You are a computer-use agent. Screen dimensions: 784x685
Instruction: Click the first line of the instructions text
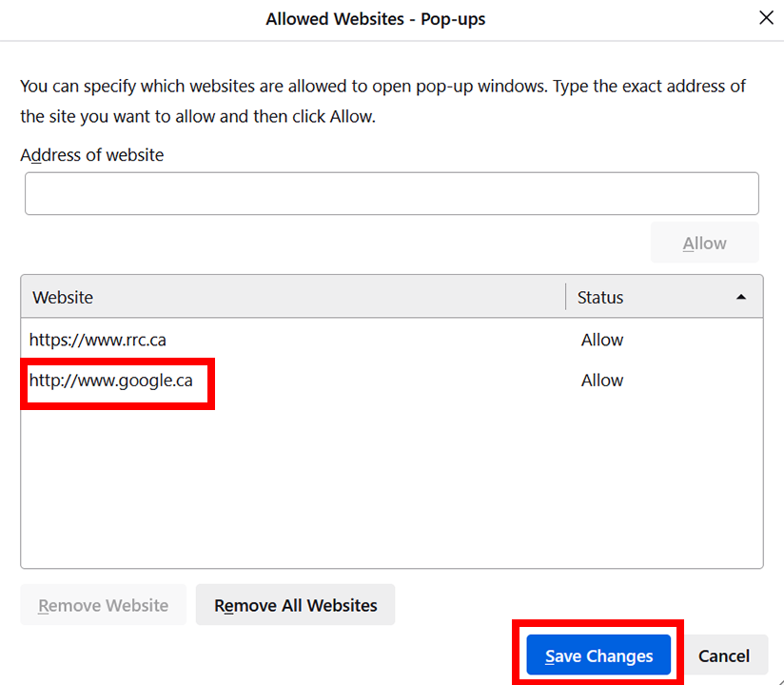382,87
